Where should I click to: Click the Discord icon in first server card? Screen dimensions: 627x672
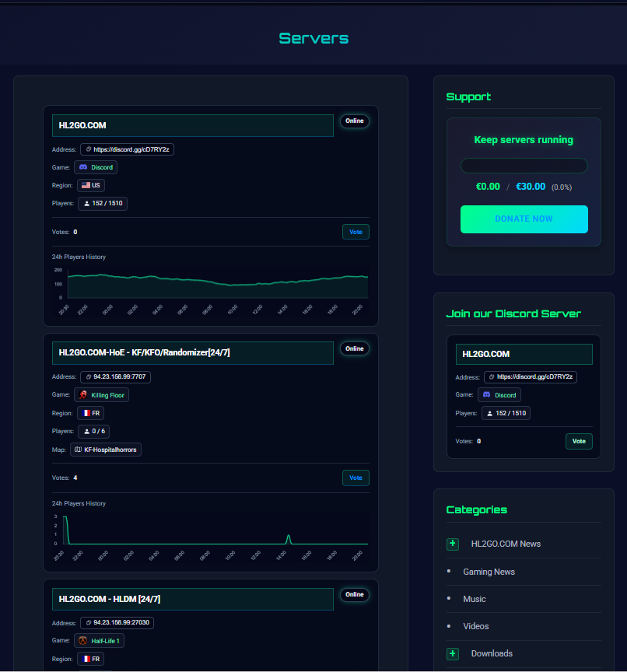pyautogui.click(x=83, y=167)
